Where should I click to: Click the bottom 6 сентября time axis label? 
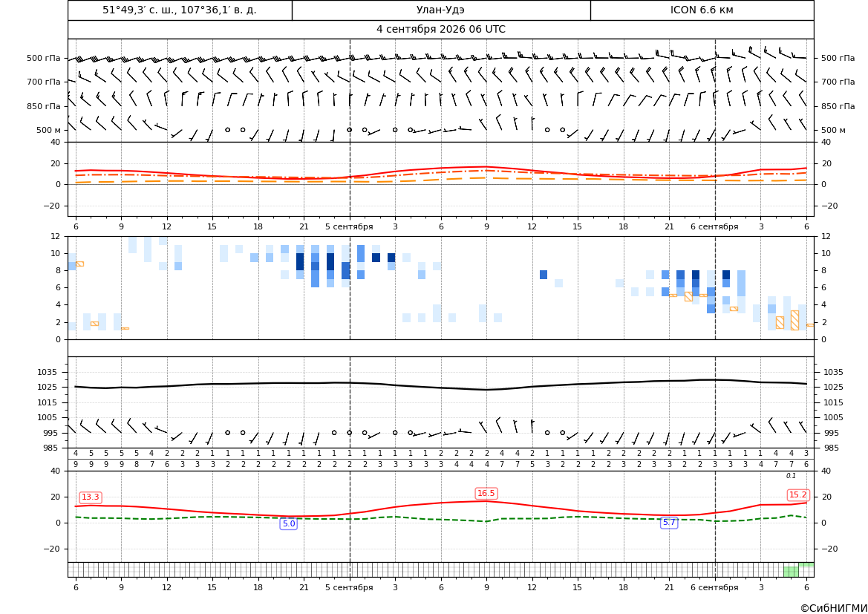(x=714, y=587)
